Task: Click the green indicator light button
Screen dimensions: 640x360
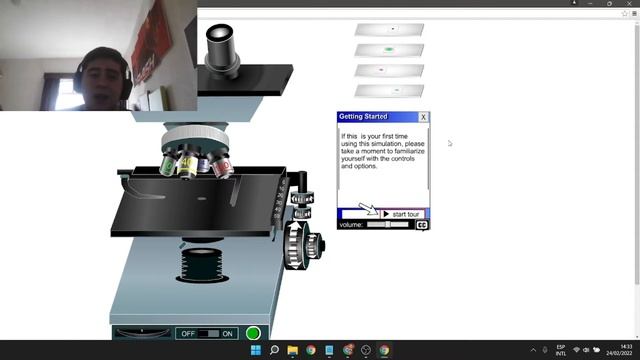Action: tap(253, 333)
